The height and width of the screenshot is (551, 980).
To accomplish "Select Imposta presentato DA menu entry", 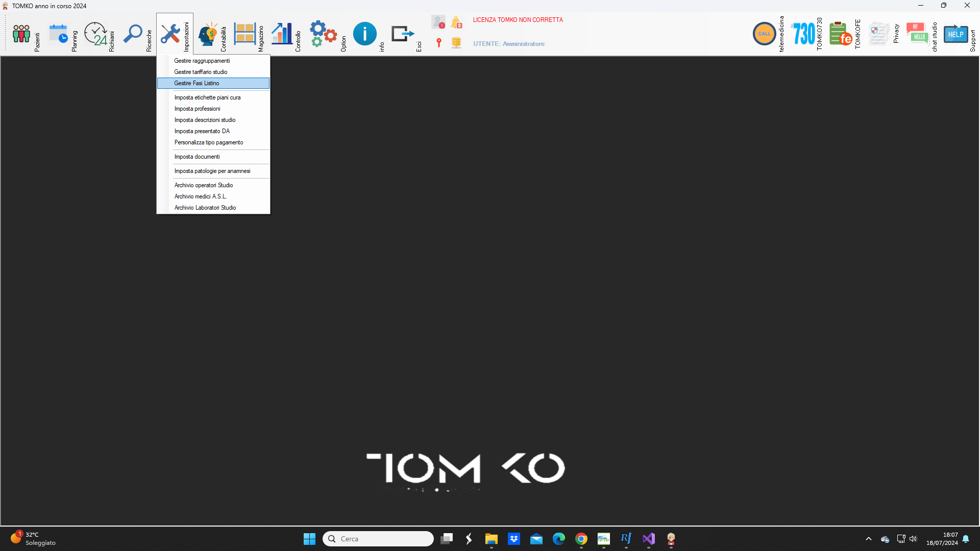I will click(x=213, y=131).
